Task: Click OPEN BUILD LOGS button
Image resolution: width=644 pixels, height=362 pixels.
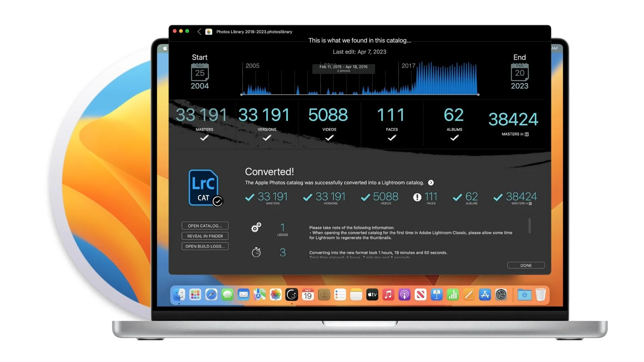Action: (205, 246)
